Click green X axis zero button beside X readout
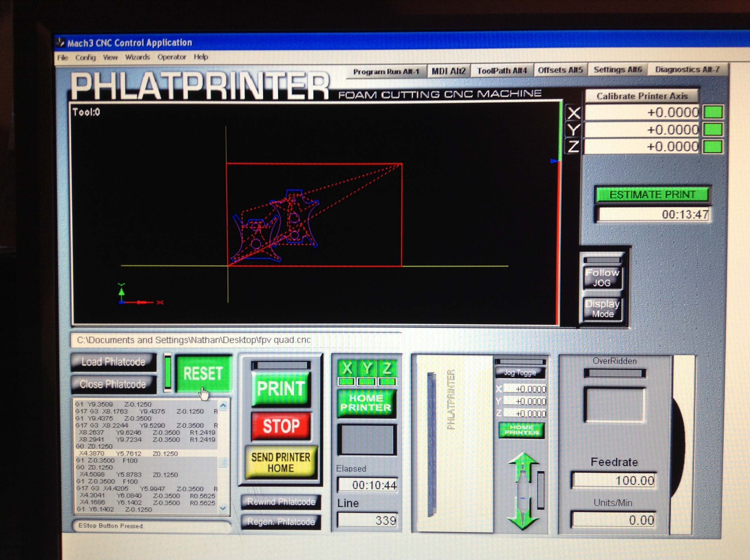The height and width of the screenshot is (560, 750). tap(713, 112)
